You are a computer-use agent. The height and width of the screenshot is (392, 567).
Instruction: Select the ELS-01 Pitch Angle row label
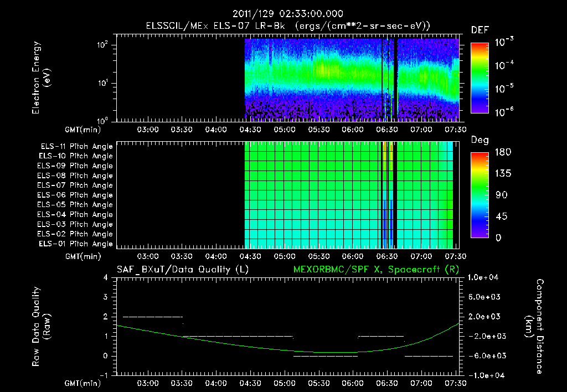pyautogui.click(x=76, y=244)
